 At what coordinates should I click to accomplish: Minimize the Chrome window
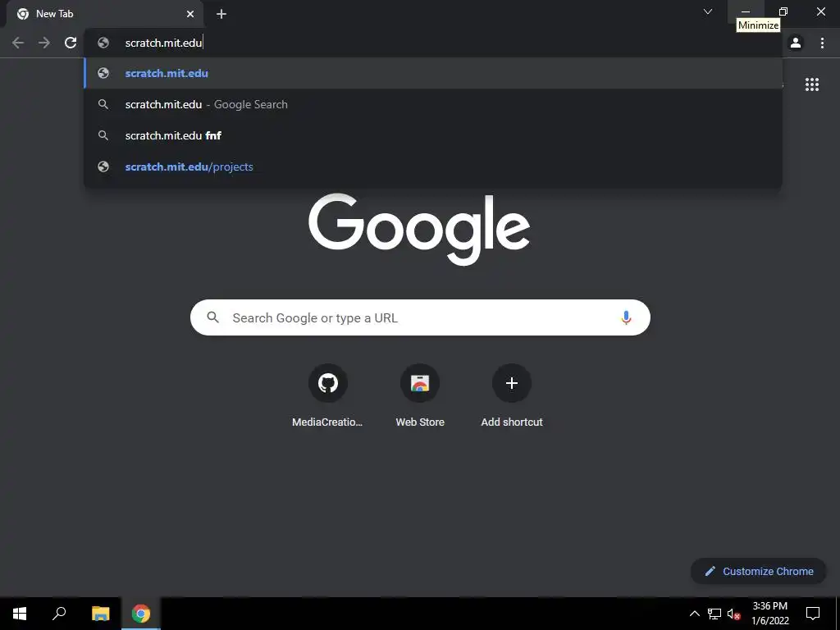click(746, 11)
